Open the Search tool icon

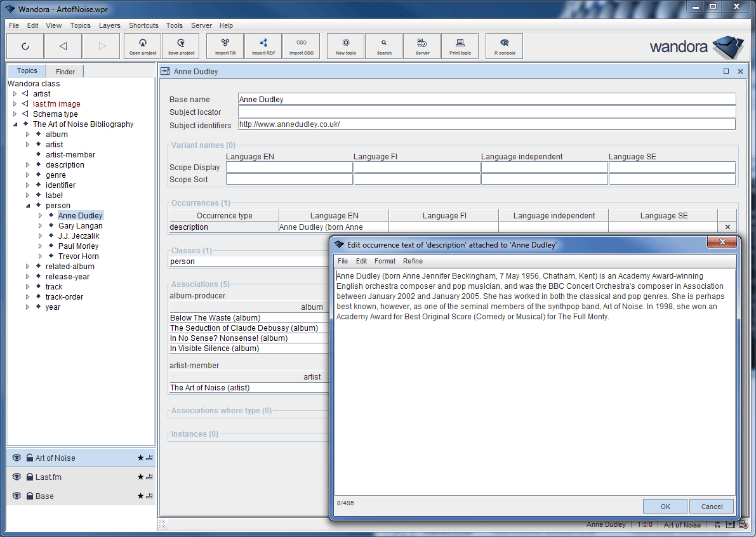coord(383,46)
